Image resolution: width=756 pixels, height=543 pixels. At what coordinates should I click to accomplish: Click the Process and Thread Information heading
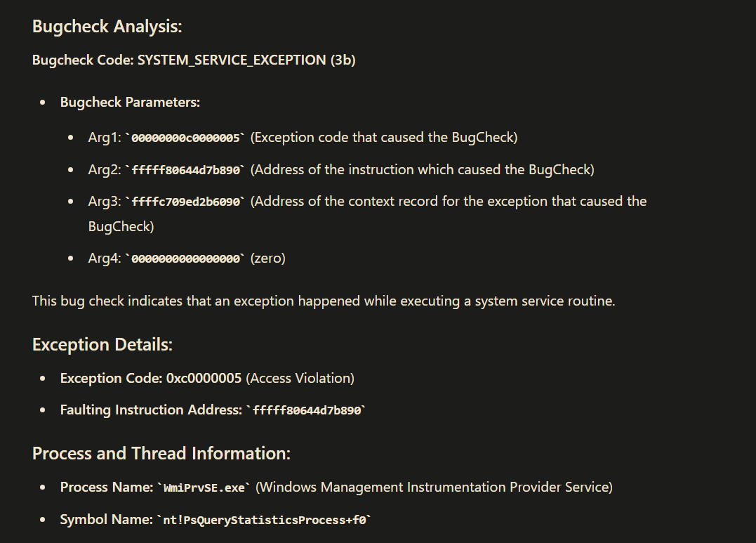(x=161, y=453)
